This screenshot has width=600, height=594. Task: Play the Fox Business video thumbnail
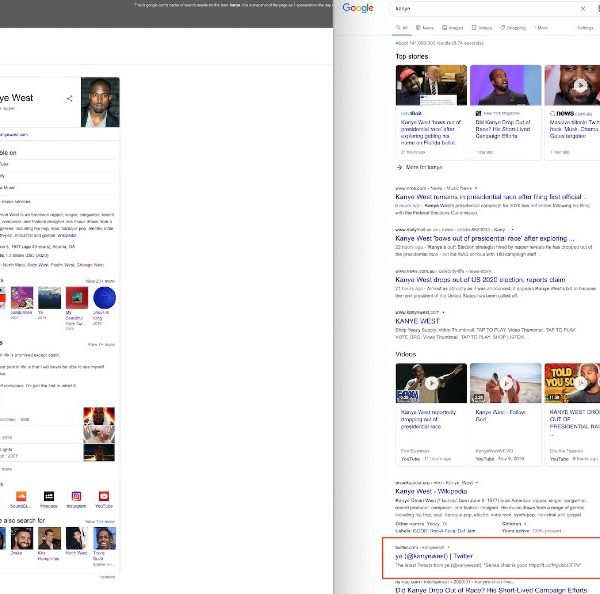click(431, 383)
